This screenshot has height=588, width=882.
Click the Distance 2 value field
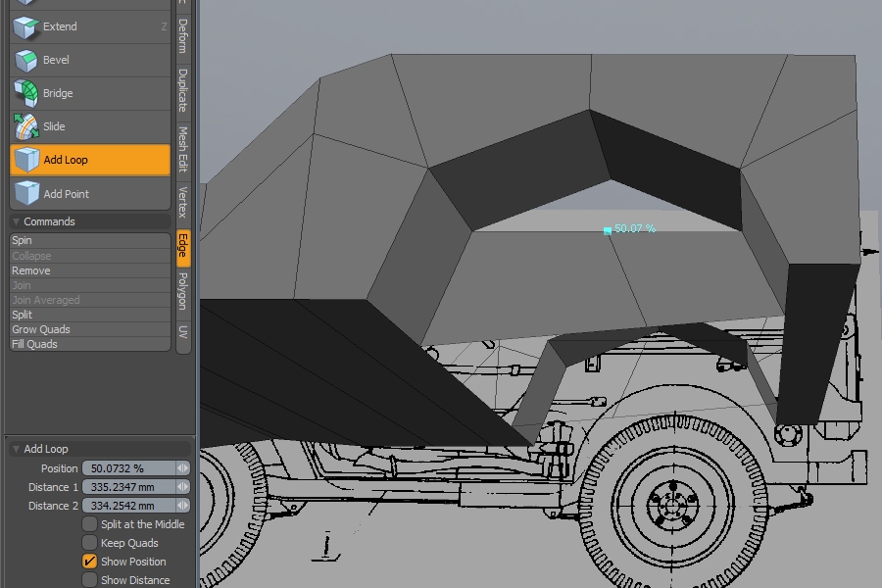(128, 506)
